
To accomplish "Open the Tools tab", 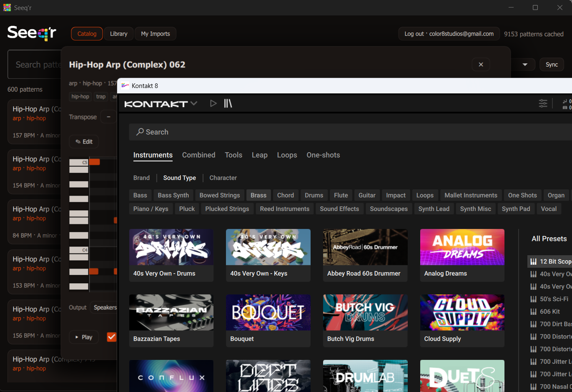I will [x=233, y=155].
